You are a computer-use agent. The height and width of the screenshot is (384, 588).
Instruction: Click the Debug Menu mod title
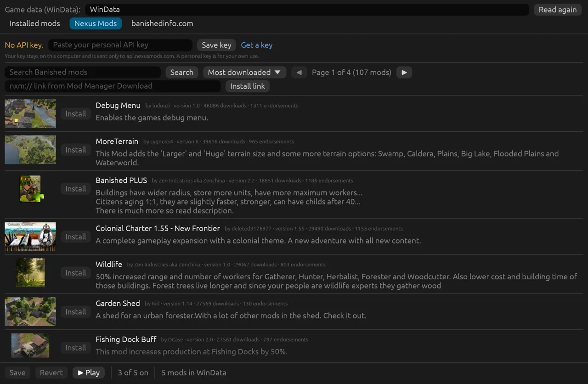click(x=118, y=105)
